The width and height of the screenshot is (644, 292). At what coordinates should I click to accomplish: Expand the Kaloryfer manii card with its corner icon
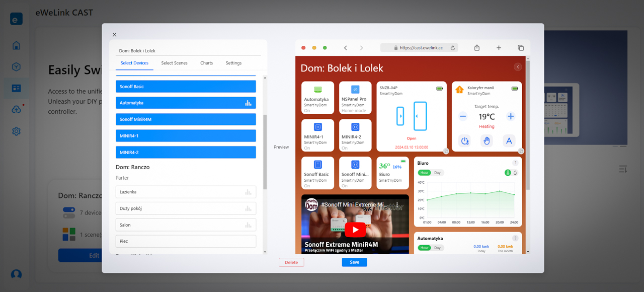tap(521, 151)
